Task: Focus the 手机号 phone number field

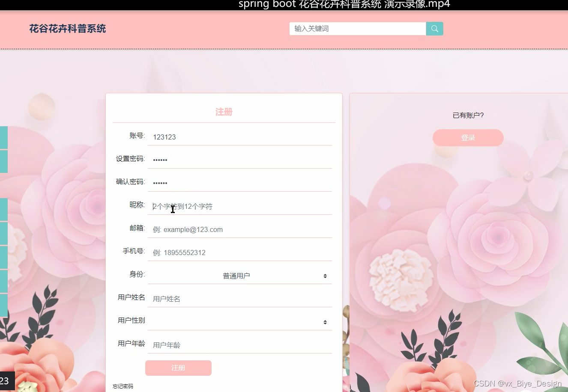Action: [240, 252]
